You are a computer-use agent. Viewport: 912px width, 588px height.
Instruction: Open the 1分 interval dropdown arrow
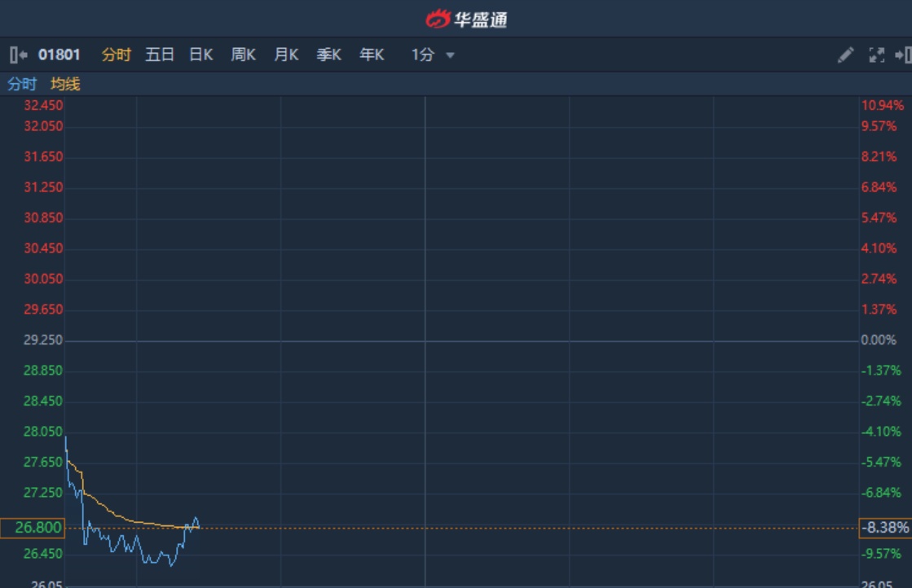[x=450, y=55]
